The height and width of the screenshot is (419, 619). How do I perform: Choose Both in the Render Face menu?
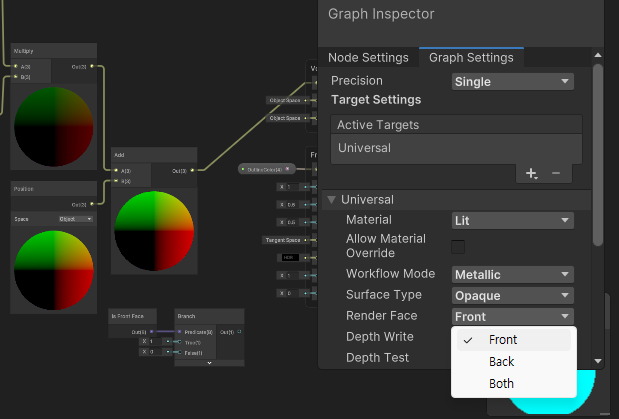514,383
